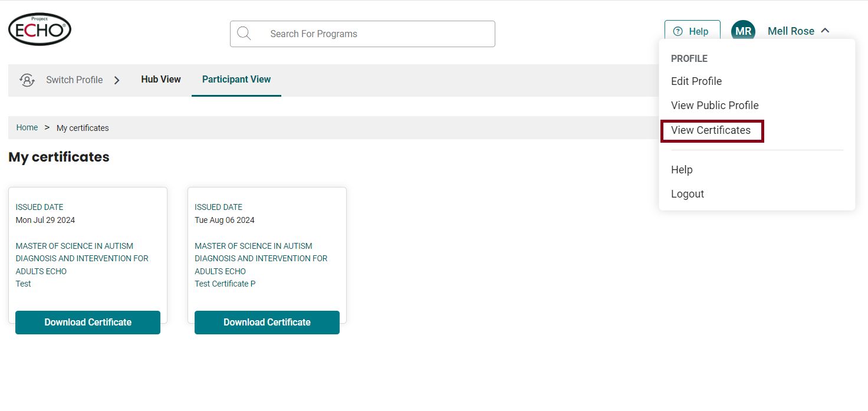Viewport: 868px width, 411px height.
Task: Collapse the Mell Rose menu chevron
Action: tap(825, 31)
